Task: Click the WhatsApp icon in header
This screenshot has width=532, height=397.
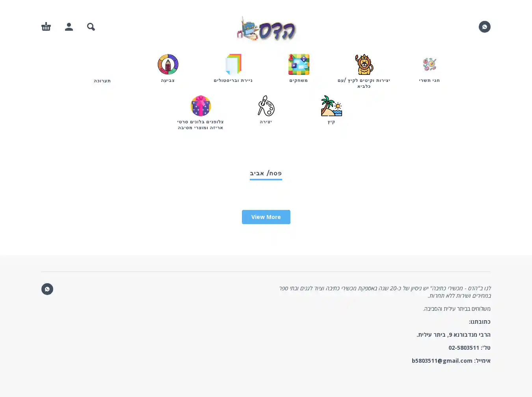Action: point(485,27)
